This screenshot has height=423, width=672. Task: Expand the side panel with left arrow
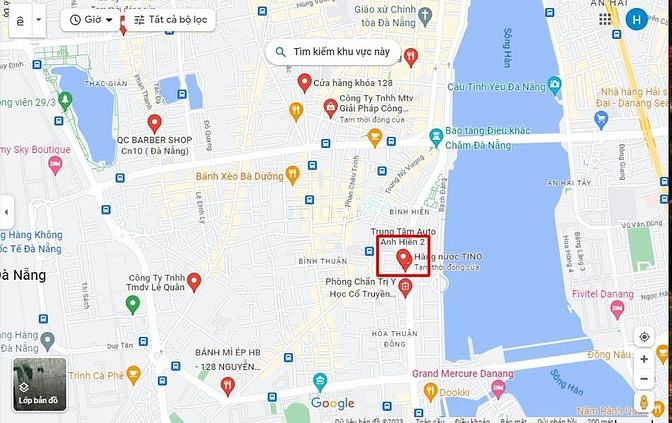pyautogui.click(x=6, y=212)
